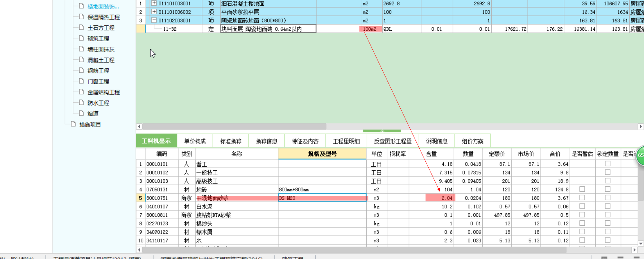This screenshot has height=259, width=644.
Task: Select the 胶粘剂DTA砂浆 name cell
Action: [237, 215]
